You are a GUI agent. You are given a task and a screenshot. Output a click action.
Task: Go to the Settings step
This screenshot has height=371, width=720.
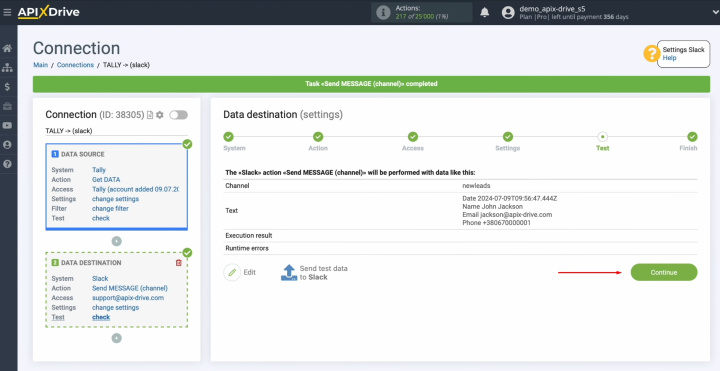coord(507,136)
